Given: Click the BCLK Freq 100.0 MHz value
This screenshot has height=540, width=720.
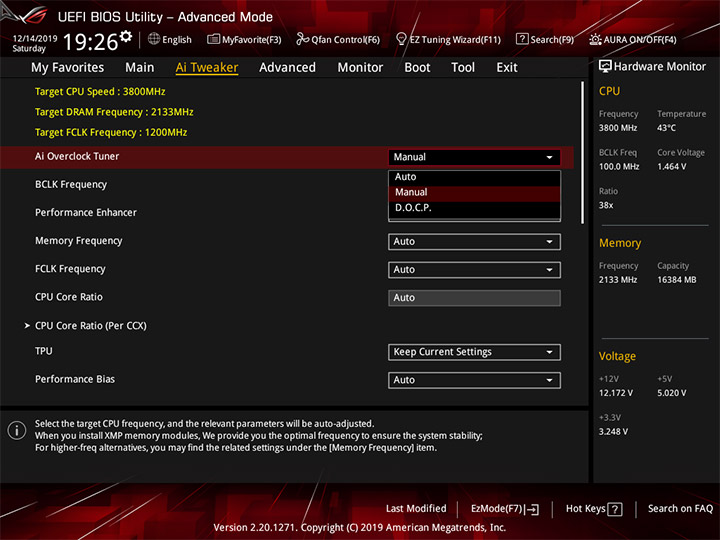Looking at the screenshot, I should click(619, 167).
